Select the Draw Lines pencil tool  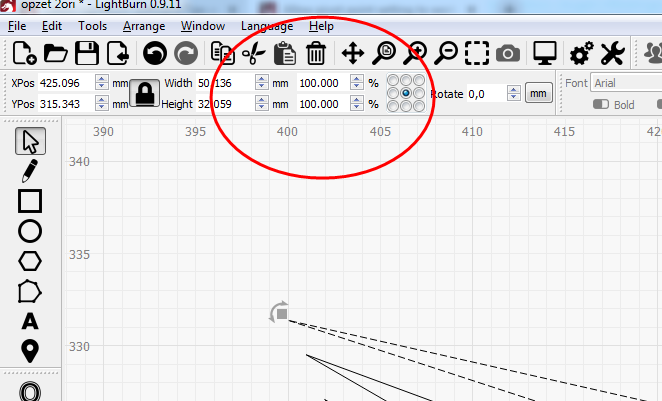pyautogui.click(x=30, y=170)
